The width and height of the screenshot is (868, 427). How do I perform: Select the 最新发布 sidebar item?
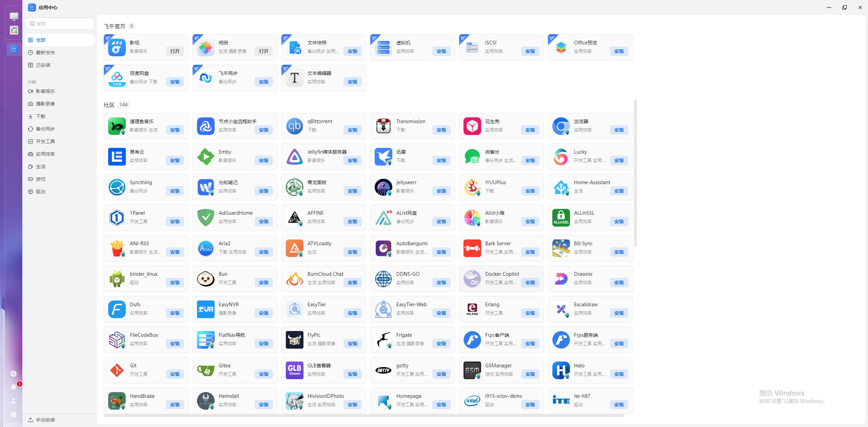pos(45,53)
